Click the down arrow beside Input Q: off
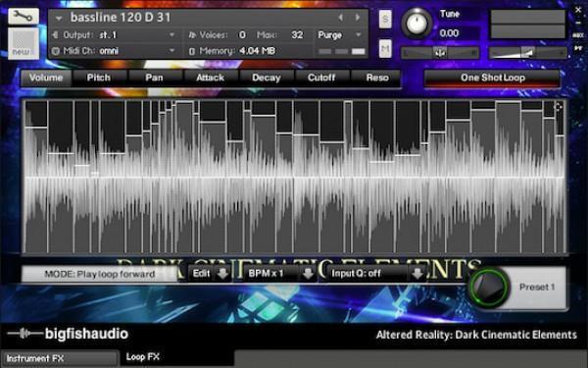 coord(417,274)
